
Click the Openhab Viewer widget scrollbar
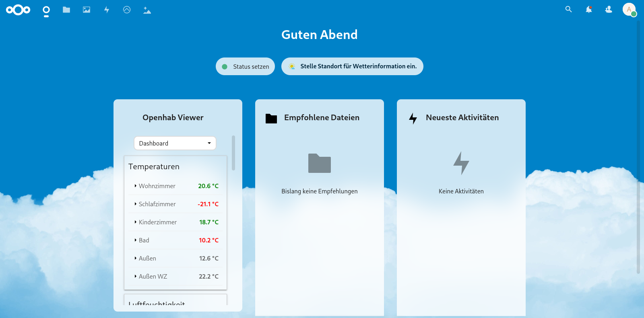pos(233,153)
